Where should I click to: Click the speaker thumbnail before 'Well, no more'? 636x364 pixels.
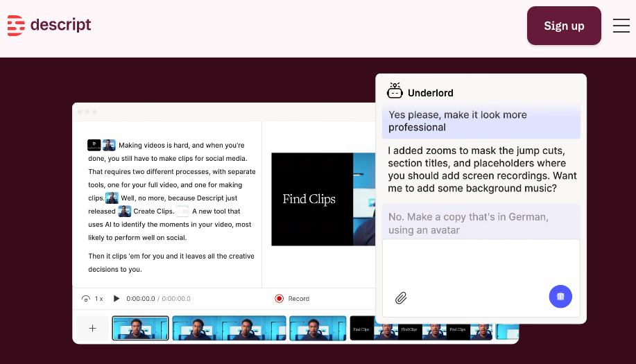pyautogui.click(x=112, y=198)
